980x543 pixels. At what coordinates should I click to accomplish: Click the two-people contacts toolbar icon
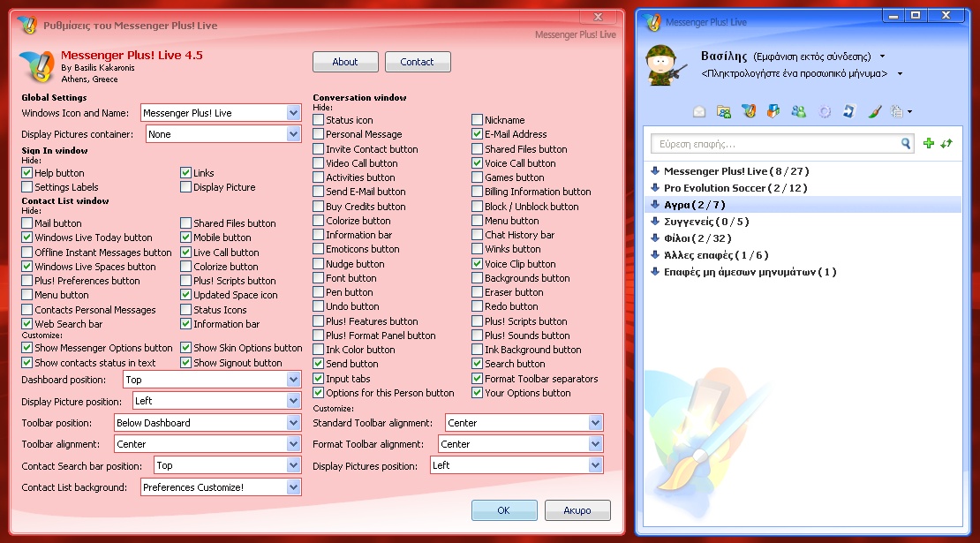pyautogui.click(x=798, y=112)
